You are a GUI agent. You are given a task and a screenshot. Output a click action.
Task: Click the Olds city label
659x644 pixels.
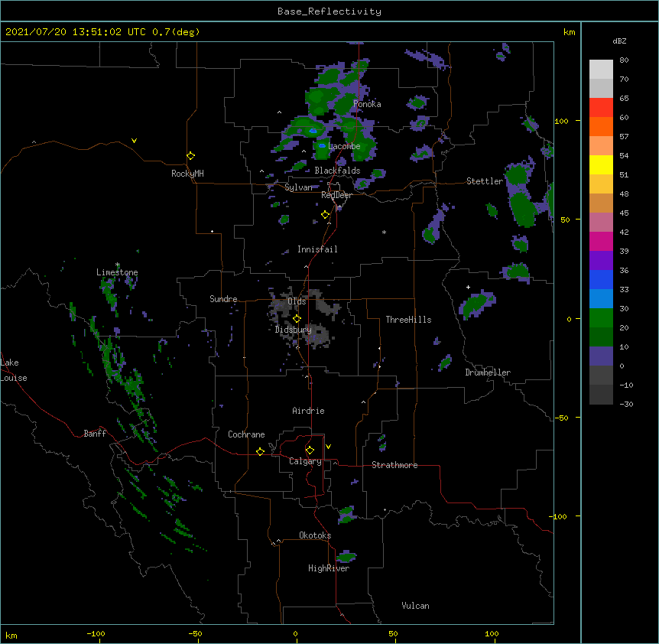tap(297, 301)
